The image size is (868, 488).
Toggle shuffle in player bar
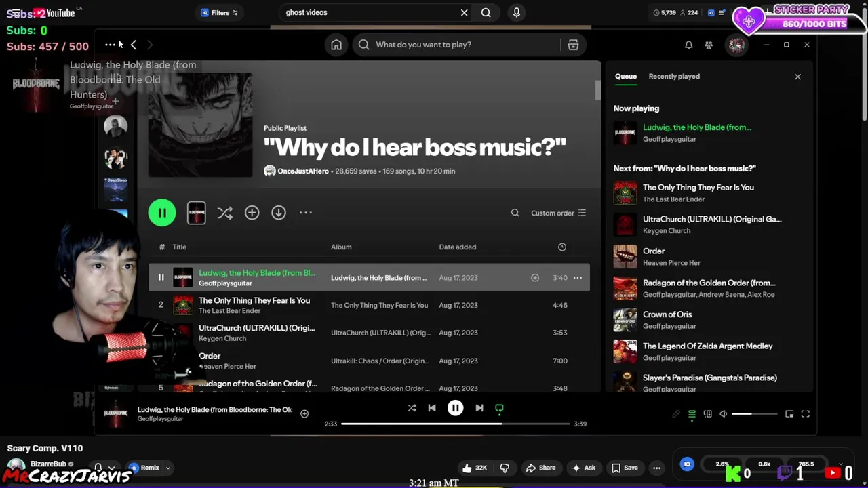tap(412, 408)
